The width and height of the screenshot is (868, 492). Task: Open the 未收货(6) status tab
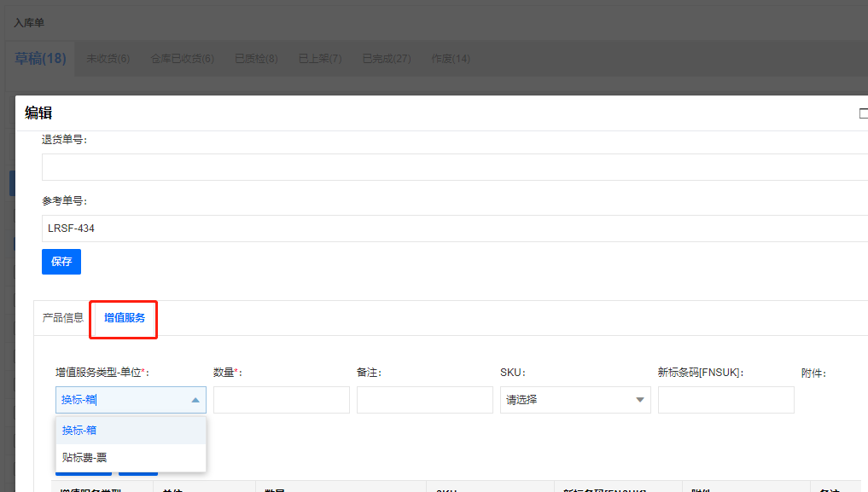point(108,59)
